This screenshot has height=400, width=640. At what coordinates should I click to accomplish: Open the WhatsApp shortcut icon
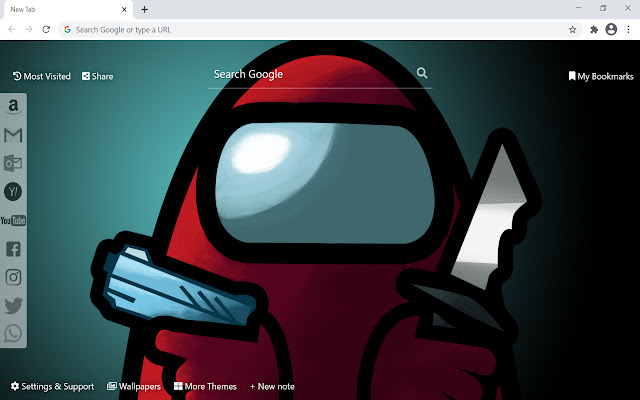point(13,333)
